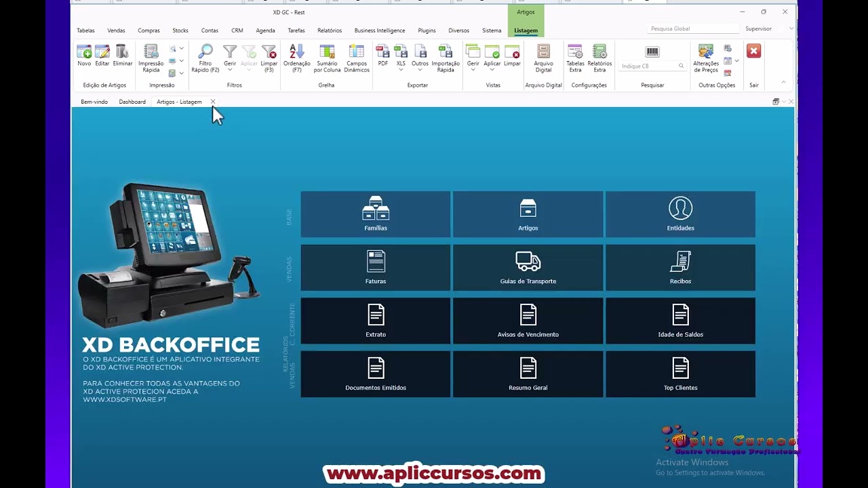Open Tabelas Extra configuration
The height and width of the screenshot is (488, 868).
coord(575,58)
